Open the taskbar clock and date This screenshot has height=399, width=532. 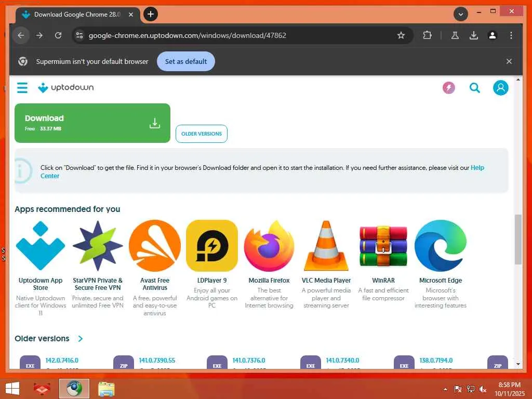509,389
